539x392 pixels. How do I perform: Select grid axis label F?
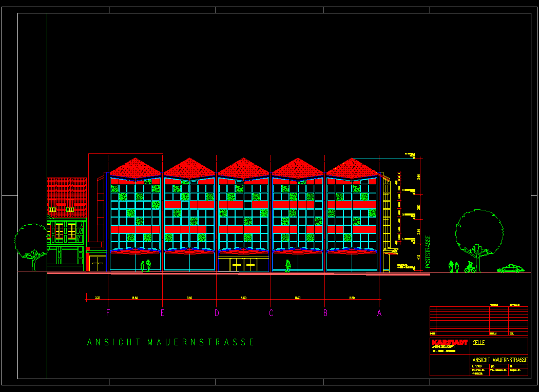[108, 313]
